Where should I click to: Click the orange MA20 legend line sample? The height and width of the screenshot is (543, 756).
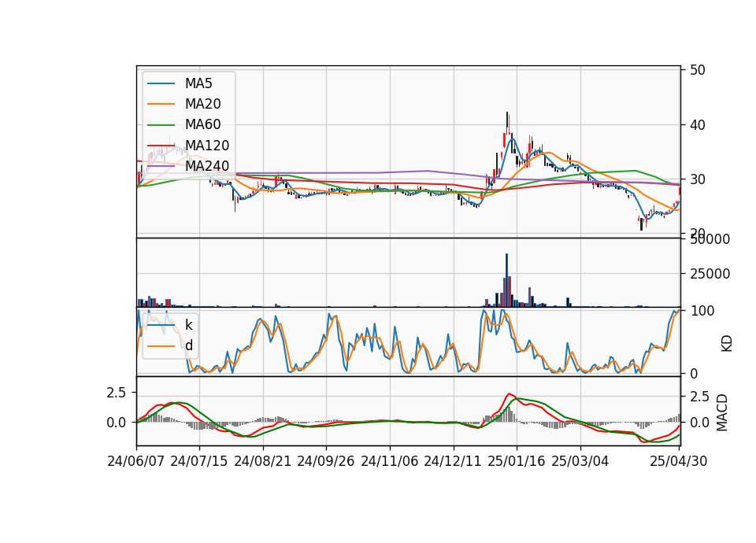point(161,104)
